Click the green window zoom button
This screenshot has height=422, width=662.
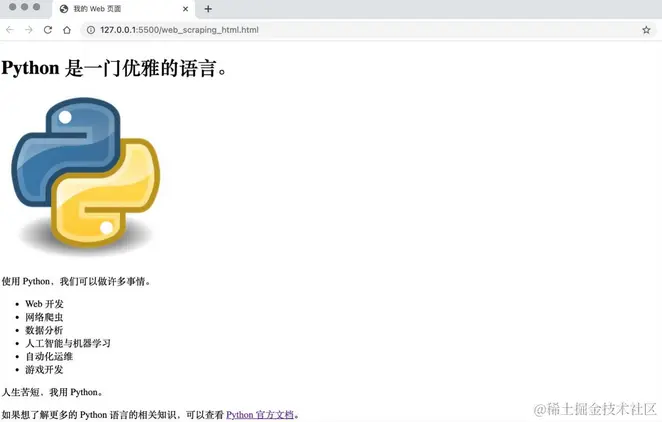click(36, 7)
